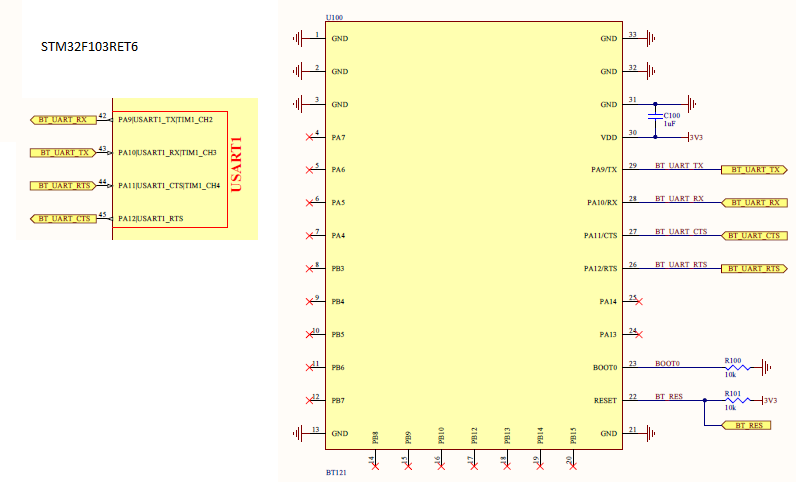Select BT_UART_CTS port at STM32 pin 45

point(63,219)
